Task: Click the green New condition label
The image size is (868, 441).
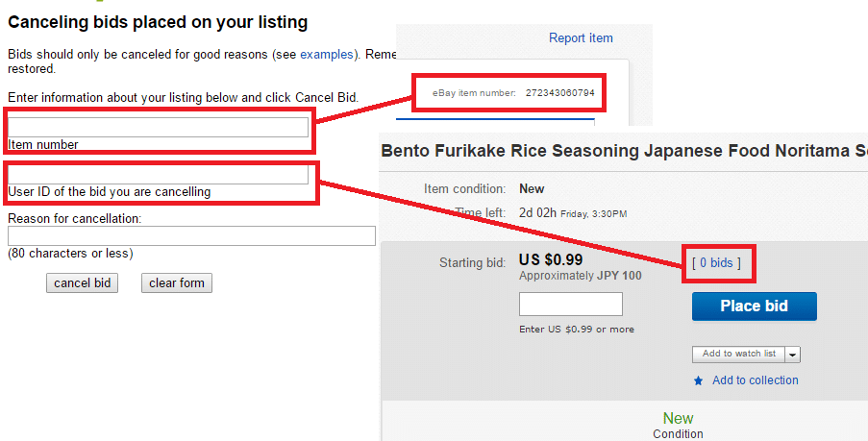Action: (678, 418)
